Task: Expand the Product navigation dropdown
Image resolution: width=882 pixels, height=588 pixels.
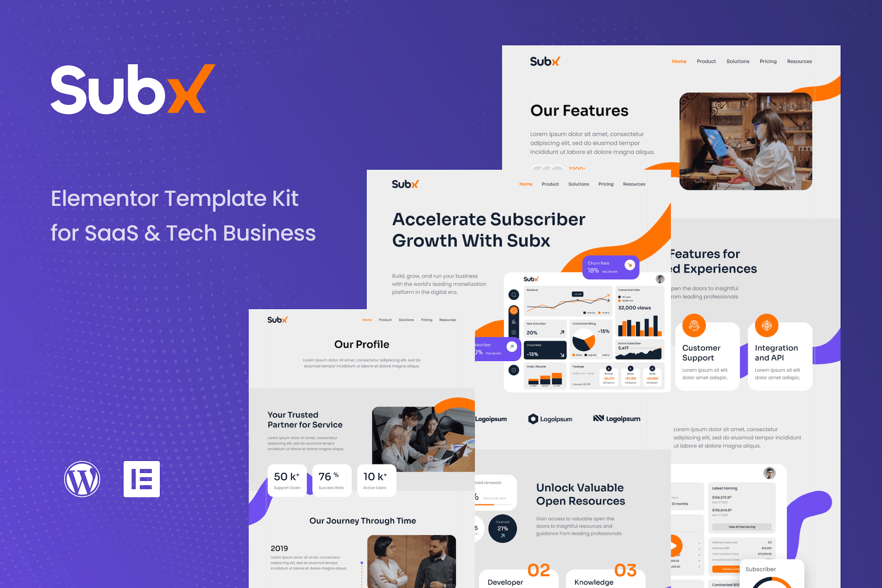Action: pyautogui.click(x=706, y=61)
